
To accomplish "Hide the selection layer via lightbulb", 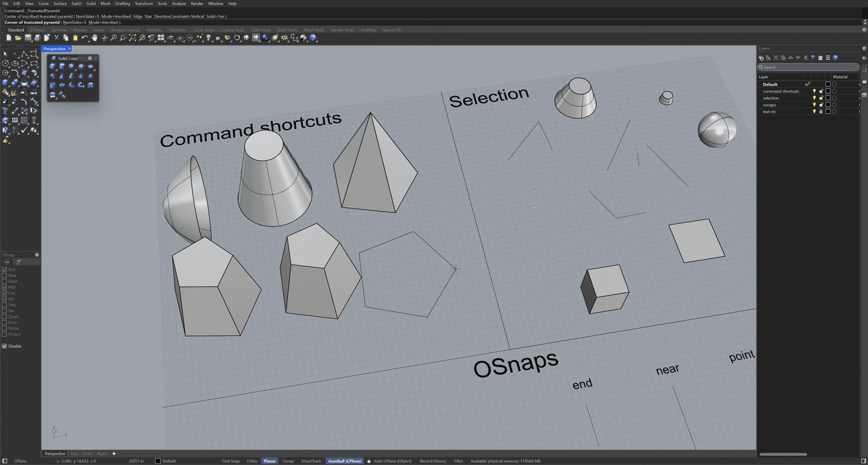I will pos(814,98).
